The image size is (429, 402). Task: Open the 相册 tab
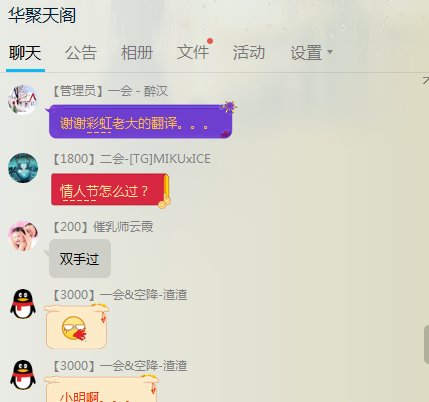point(137,53)
